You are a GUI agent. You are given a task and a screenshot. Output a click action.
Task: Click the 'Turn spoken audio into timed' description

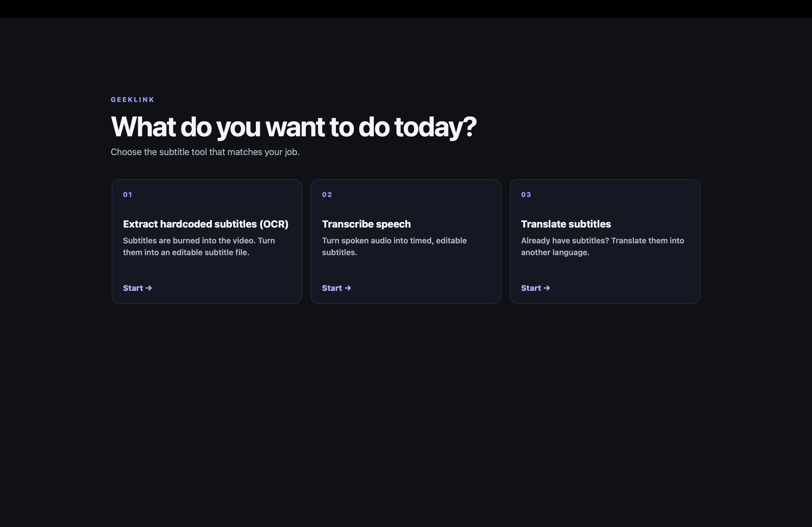(394, 246)
